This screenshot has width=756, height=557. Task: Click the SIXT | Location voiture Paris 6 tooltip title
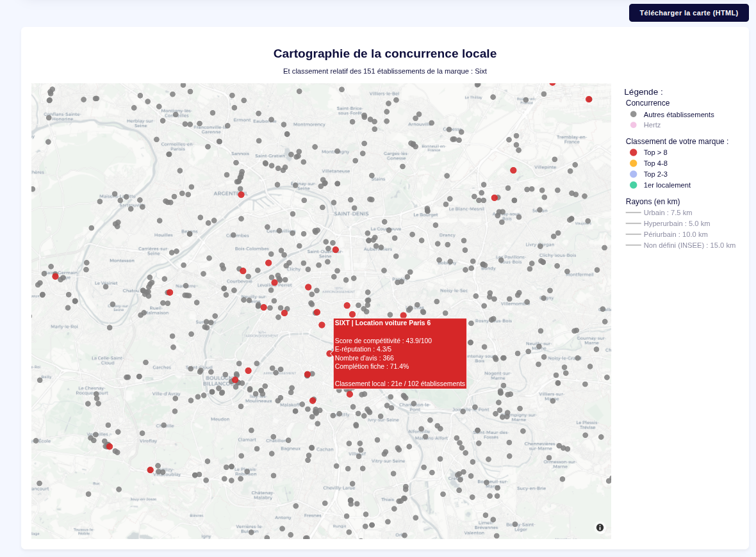click(x=383, y=323)
